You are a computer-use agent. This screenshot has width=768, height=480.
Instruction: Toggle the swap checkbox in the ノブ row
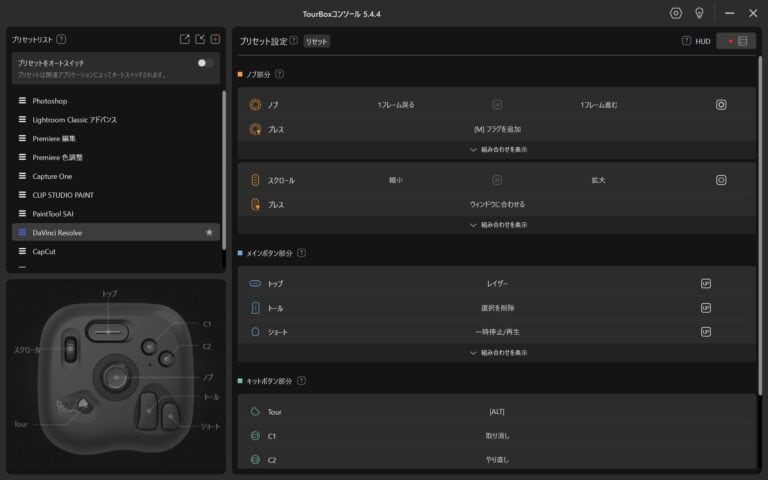(497, 105)
